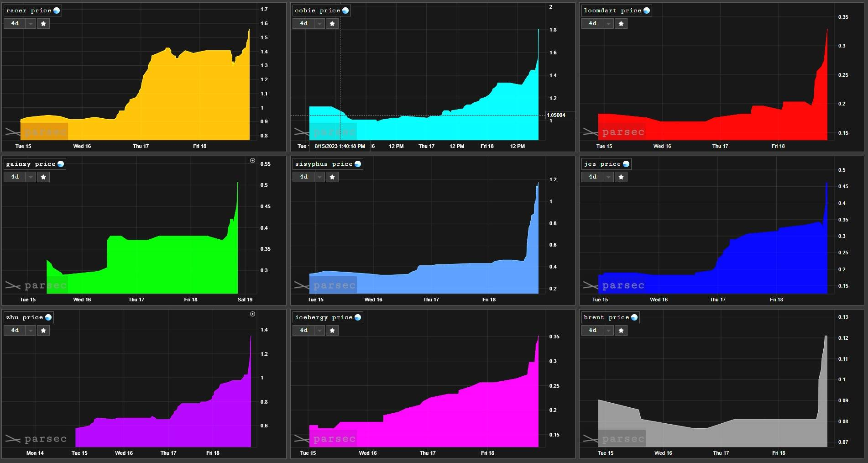Click the circular target icon in zhu panel
Screen dimensions: 868x463
point(253,314)
